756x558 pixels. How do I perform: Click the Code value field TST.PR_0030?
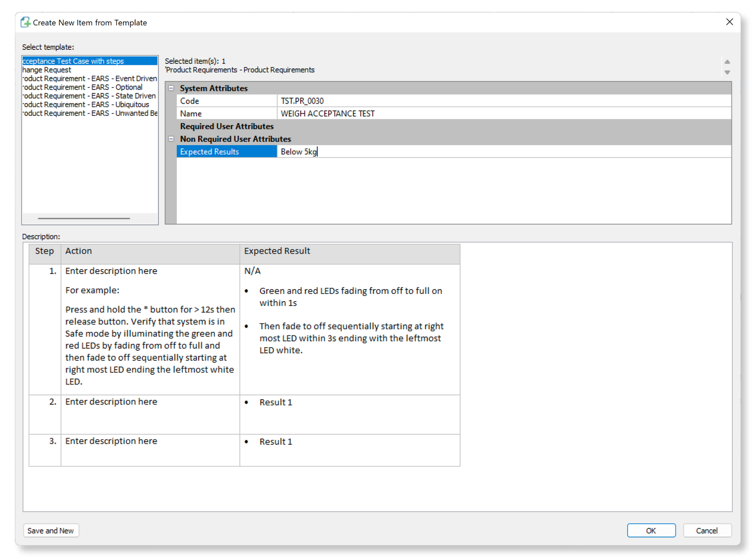click(x=503, y=101)
